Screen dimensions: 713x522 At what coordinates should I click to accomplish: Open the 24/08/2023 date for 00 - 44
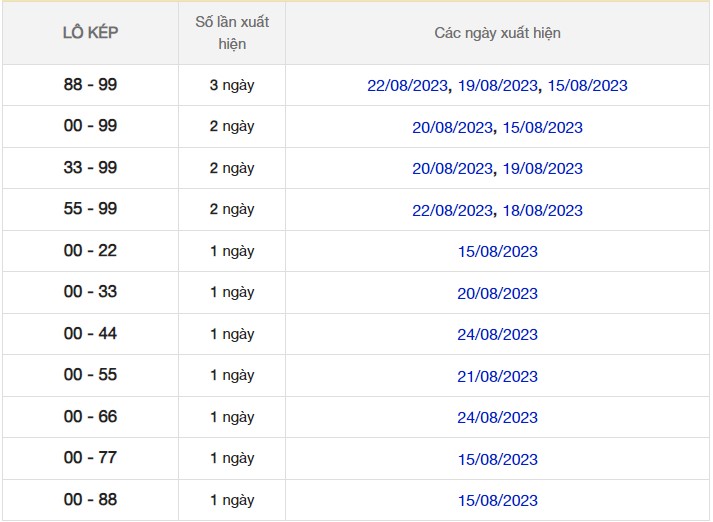[x=498, y=335]
